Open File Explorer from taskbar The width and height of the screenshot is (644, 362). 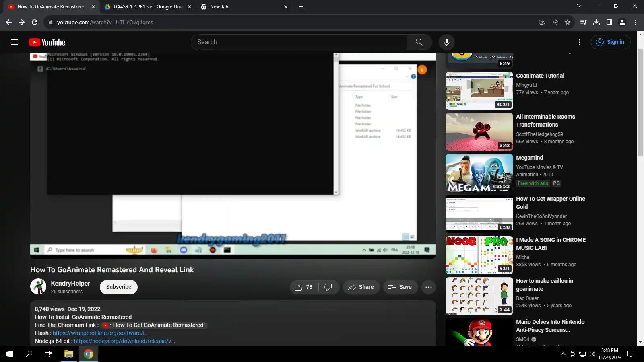tap(69, 354)
